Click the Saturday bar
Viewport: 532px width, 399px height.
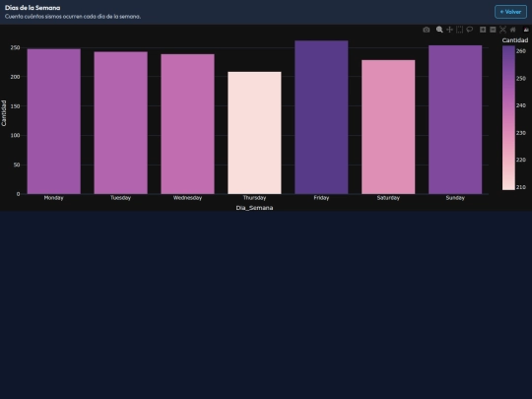pyautogui.click(x=388, y=127)
